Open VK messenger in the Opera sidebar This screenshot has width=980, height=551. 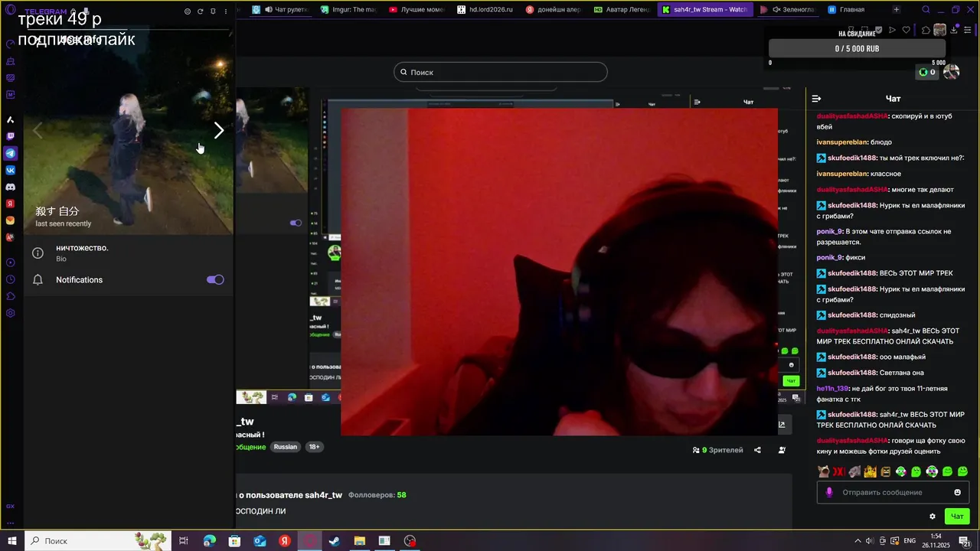(10, 170)
